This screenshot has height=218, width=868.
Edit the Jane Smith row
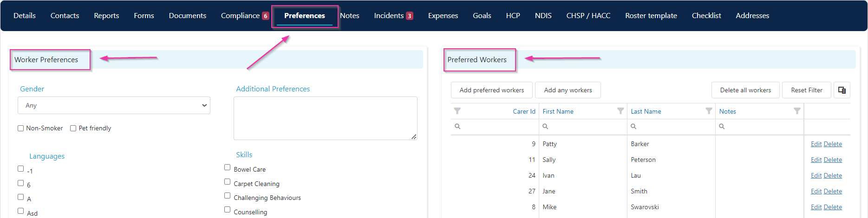(x=816, y=192)
